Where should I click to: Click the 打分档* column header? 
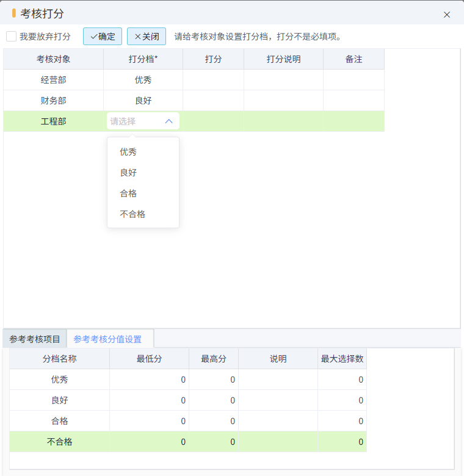click(143, 59)
